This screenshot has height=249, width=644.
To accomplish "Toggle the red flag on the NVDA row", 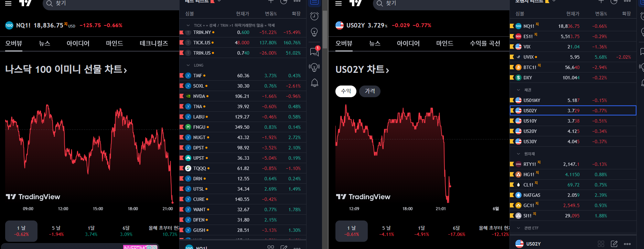I will [x=182, y=96].
